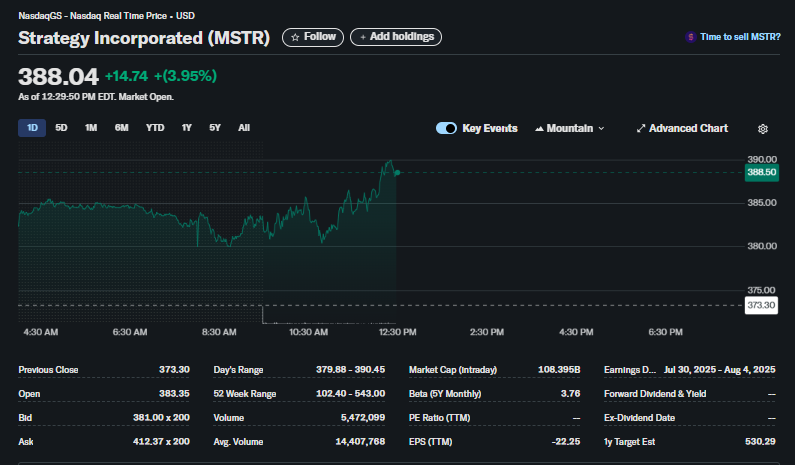Select the 5Y range tab
This screenshot has height=465, width=795.
(215, 128)
